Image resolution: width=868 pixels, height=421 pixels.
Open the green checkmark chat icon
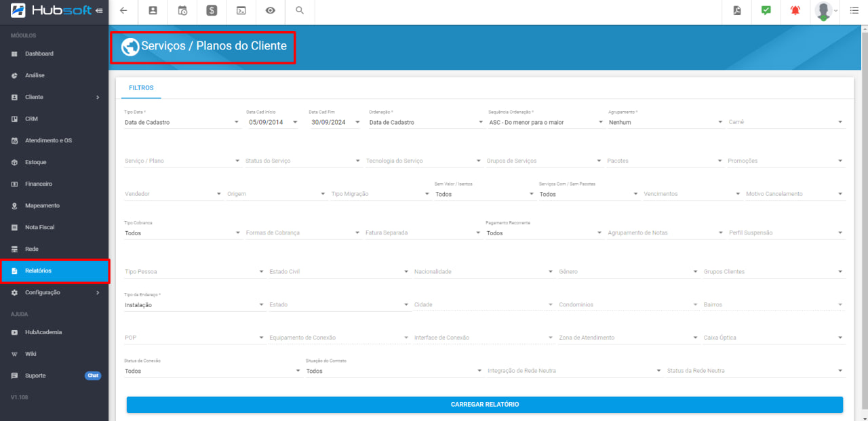coord(766,10)
